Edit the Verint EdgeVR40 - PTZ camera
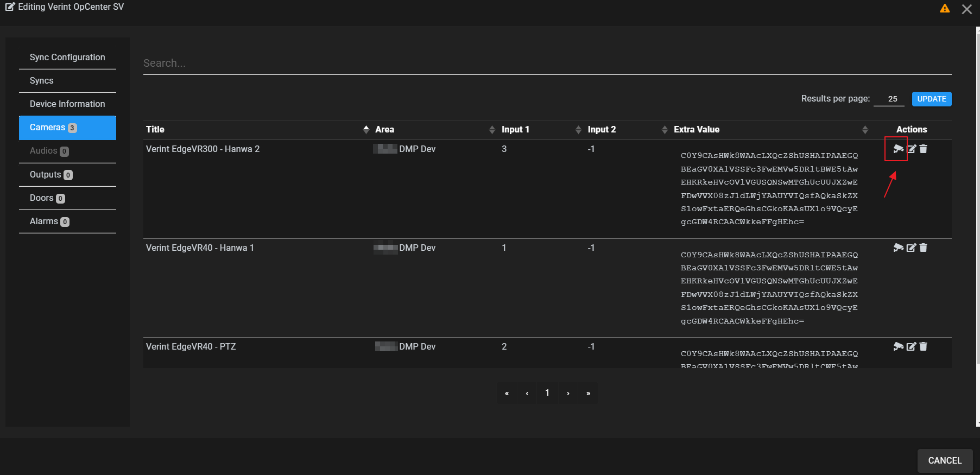The height and width of the screenshot is (475, 980). pyautogui.click(x=912, y=346)
